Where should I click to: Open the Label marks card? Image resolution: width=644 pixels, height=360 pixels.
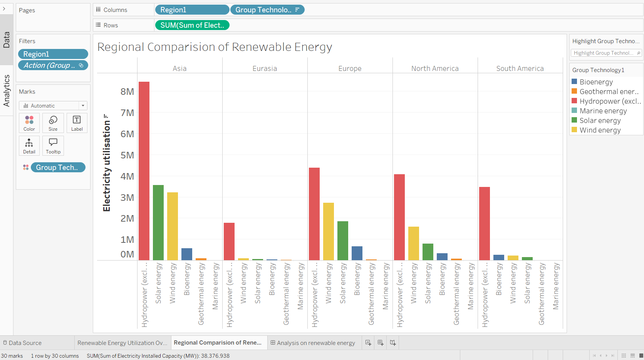(x=77, y=123)
